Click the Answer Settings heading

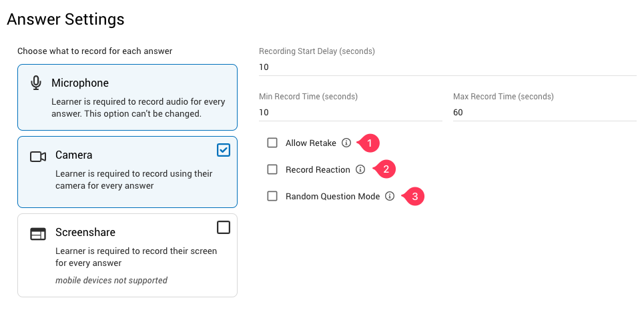[65, 19]
